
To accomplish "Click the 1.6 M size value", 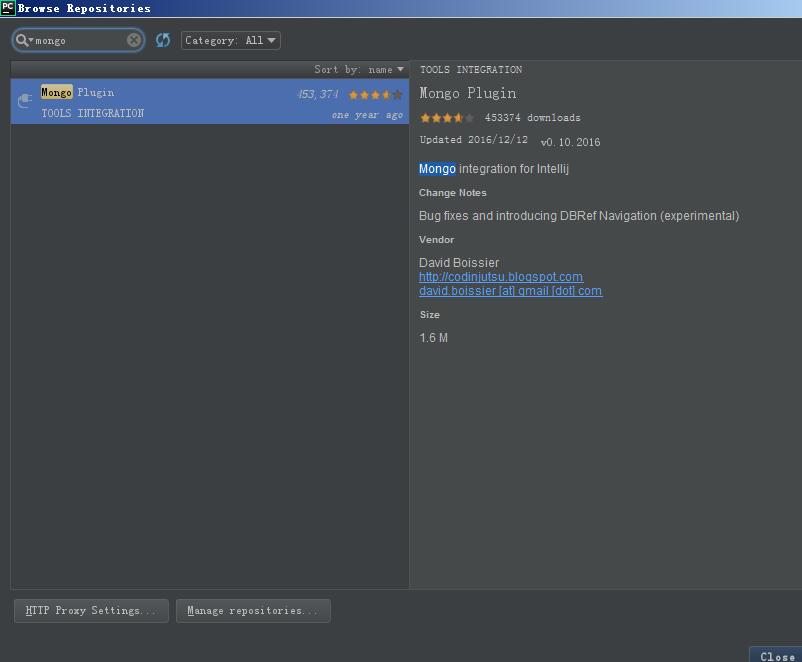I will pyautogui.click(x=433, y=338).
